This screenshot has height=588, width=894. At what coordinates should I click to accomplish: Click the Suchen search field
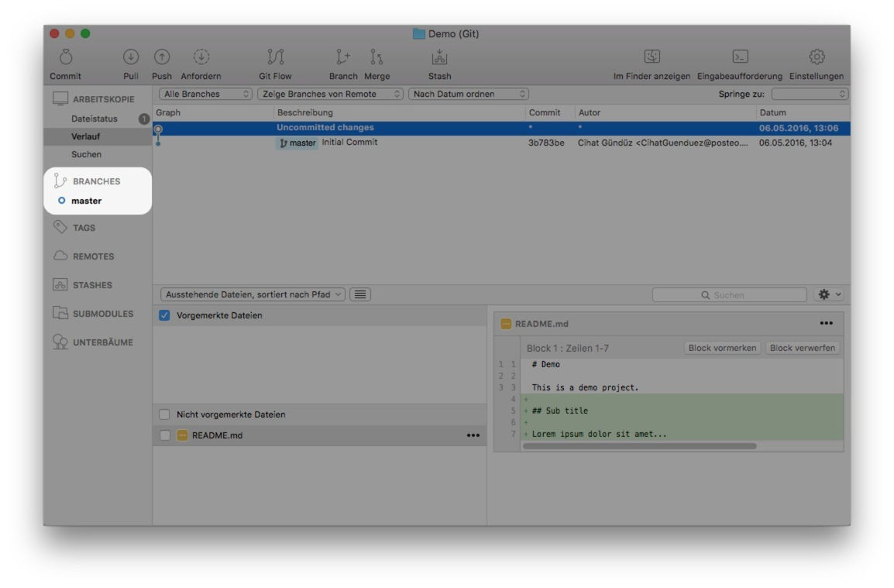tap(729, 295)
